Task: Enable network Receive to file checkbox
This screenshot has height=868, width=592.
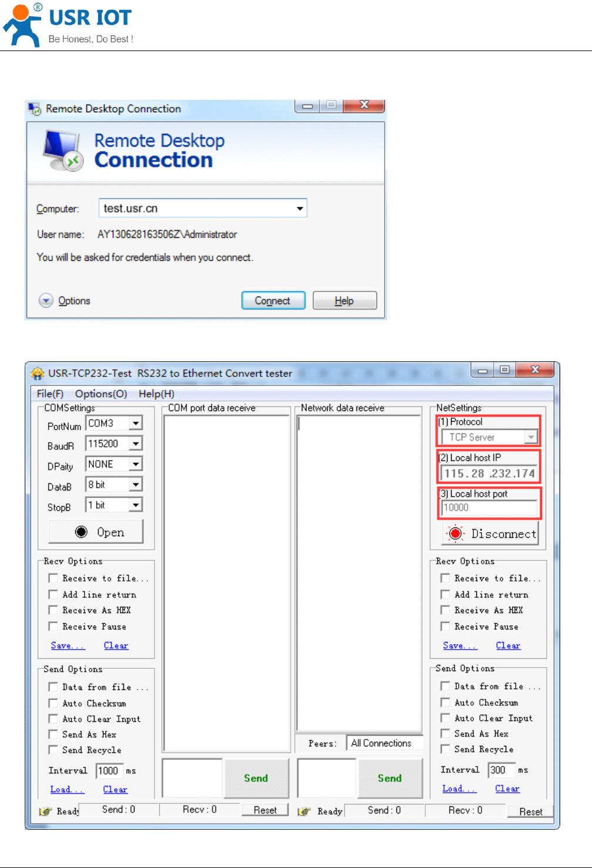Action: click(445, 578)
